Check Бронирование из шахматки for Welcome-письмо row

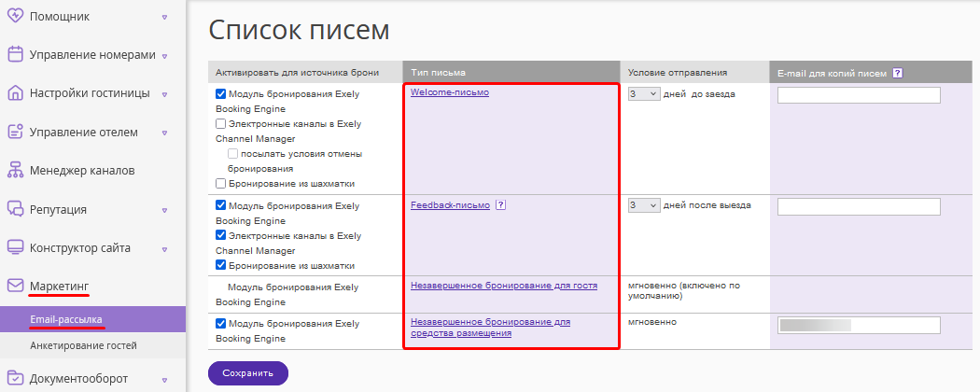[220, 184]
